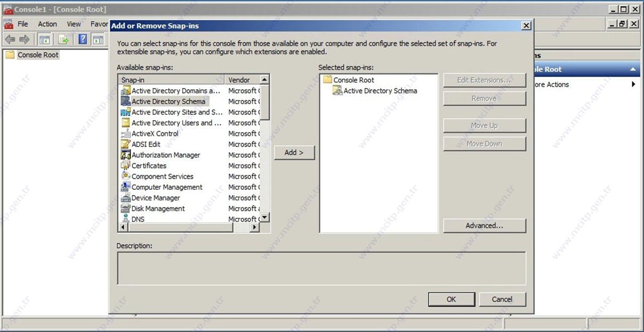The height and width of the screenshot is (332, 644).
Task: Collapse the Console Root header in Actions pane
Action: click(x=633, y=70)
